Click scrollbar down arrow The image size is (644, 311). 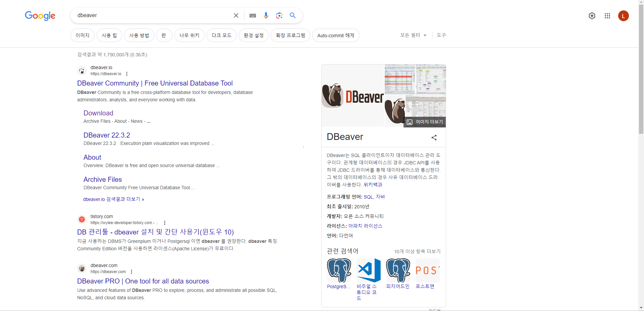click(x=641, y=308)
